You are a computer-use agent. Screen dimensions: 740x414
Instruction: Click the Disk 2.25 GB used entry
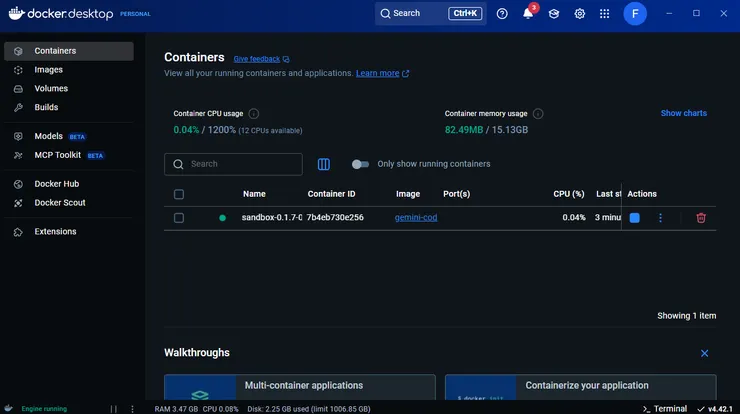(x=309, y=409)
